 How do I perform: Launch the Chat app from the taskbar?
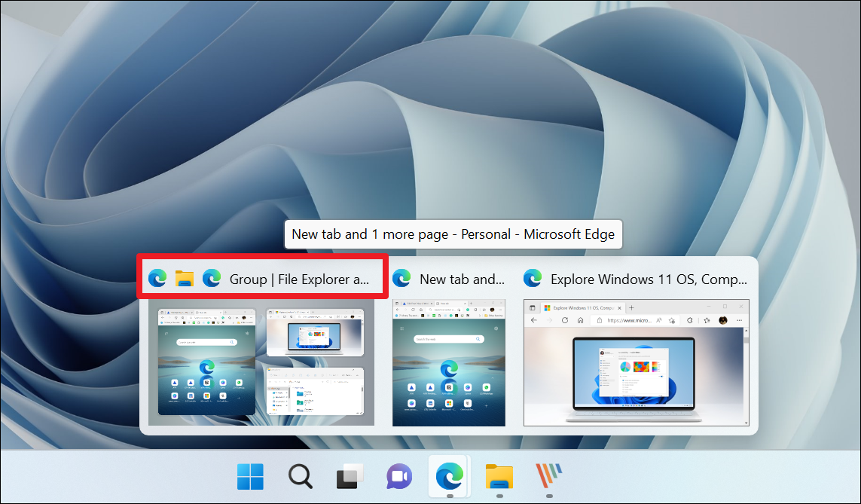coord(399,476)
